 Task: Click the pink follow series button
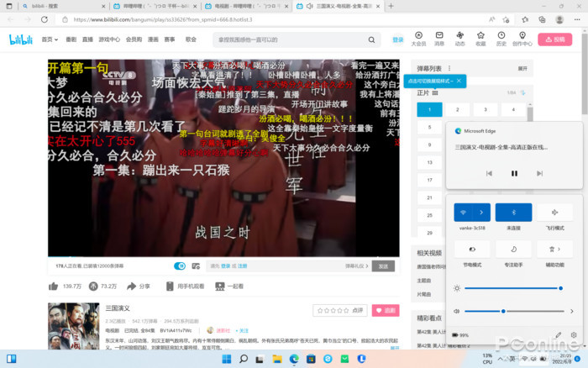click(386, 310)
